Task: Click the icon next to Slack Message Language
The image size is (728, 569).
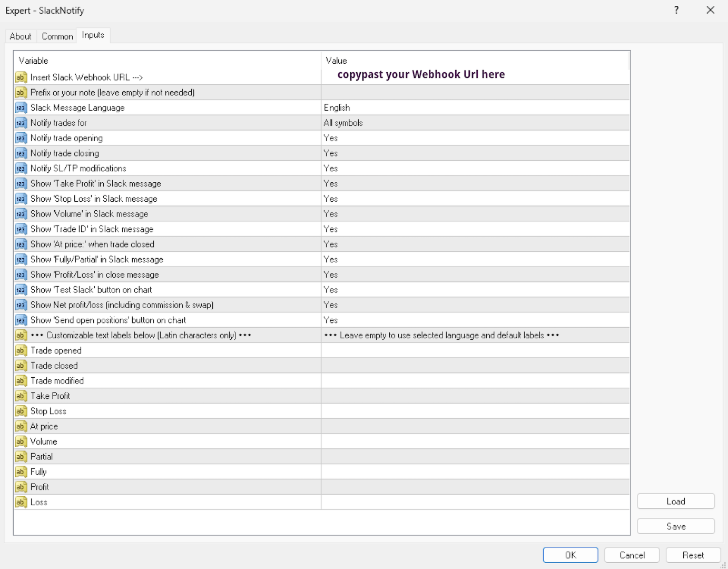Action: pos(21,108)
